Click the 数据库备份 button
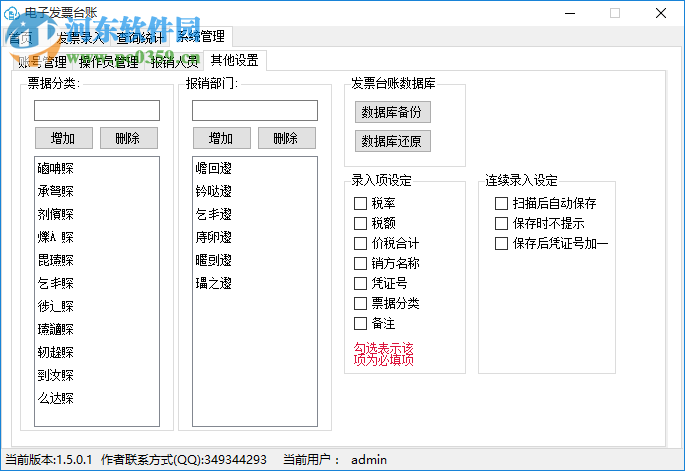The width and height of the screenshot is (685, 471). (393, 112)
